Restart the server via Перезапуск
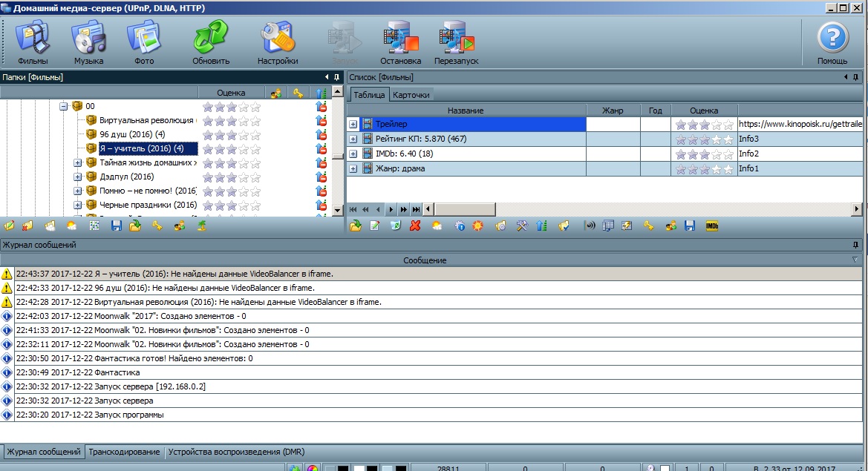This screenshot has height=471, width=868. [x=456, y=43]
